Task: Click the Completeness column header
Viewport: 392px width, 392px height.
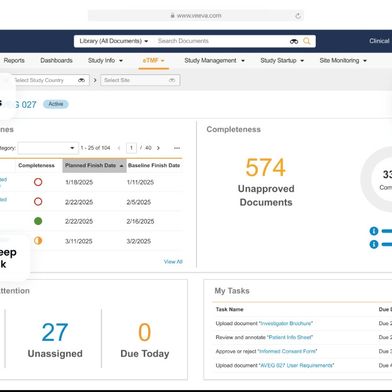Action: coord(36,165)
